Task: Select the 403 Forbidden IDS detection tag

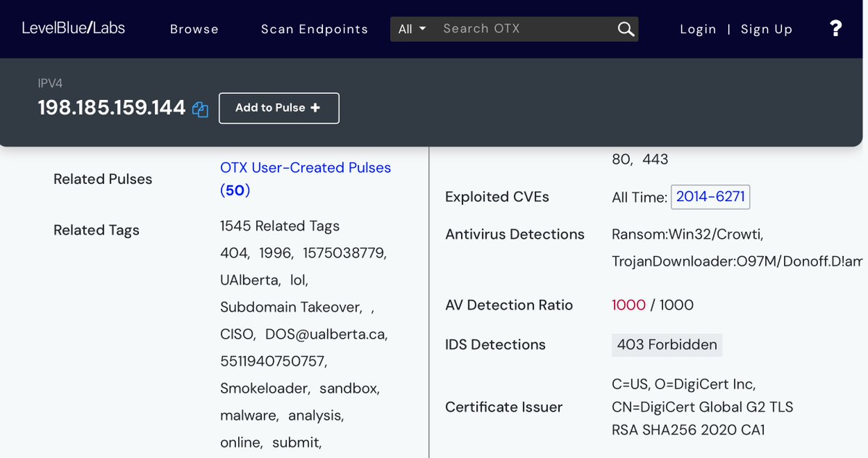Action: click(x=667, y=345)
